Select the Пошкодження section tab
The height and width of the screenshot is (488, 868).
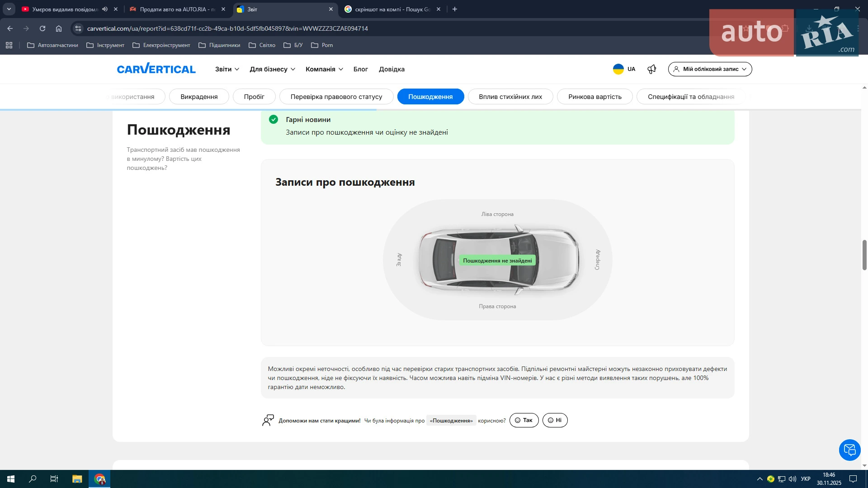click(x=430, y=97)
